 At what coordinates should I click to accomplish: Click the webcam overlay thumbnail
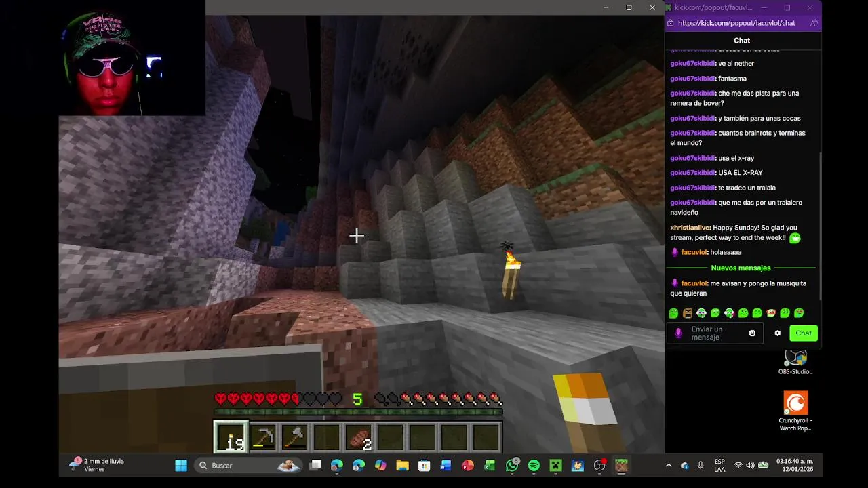click(x=132, y=58)
